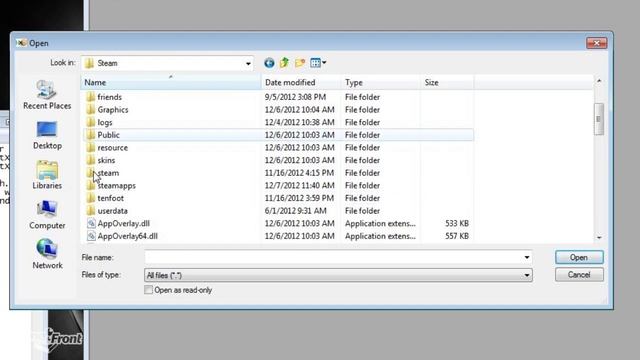Click the 533 KB size cell

pos(457,224)
